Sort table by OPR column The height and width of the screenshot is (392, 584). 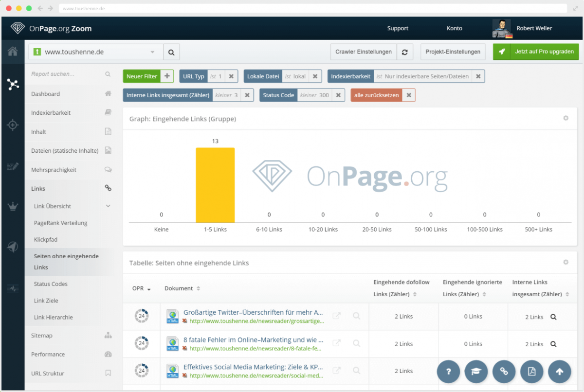141,288
